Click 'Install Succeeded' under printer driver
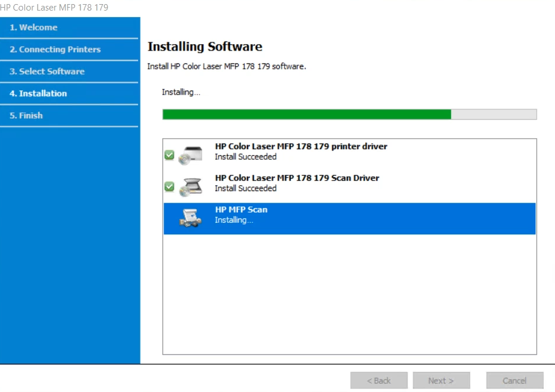This screenshot has height=392, width=555. [x=246, y=157]
